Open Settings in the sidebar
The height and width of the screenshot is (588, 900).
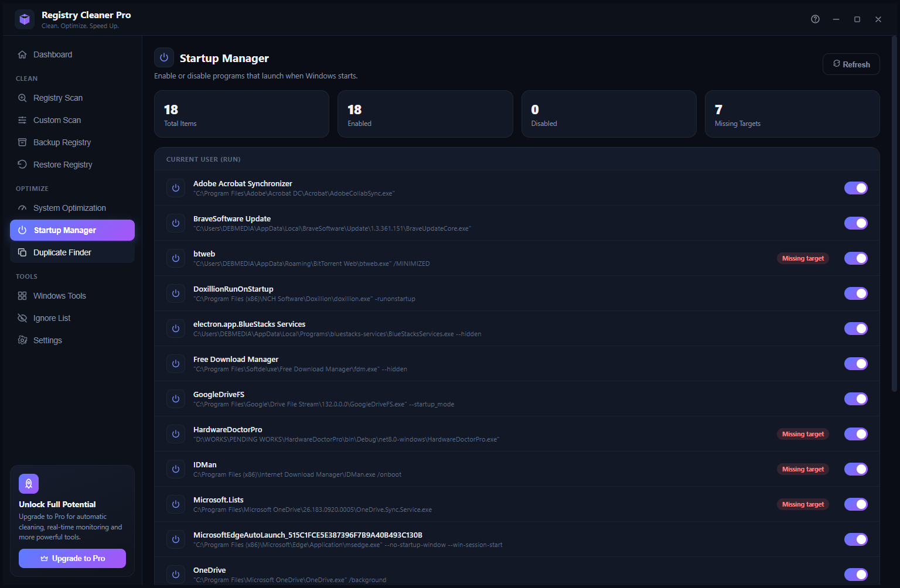pos(72,340)
